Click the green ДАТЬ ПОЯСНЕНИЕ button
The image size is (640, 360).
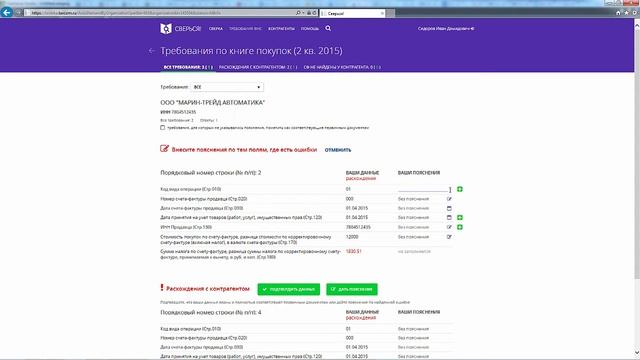click(x=352, y=289)
